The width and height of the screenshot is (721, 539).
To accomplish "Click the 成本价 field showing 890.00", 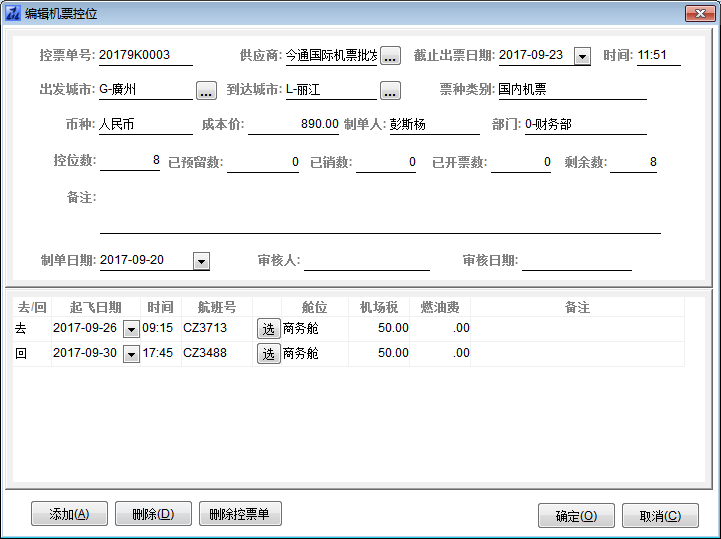I will point(294,126).
